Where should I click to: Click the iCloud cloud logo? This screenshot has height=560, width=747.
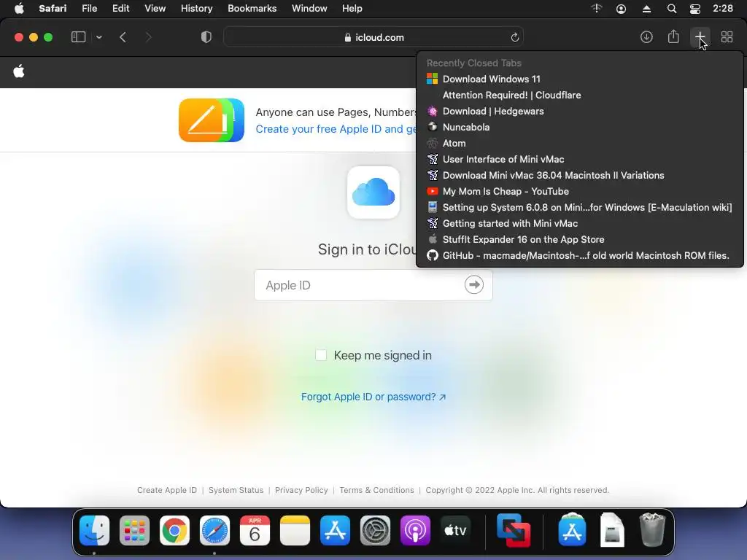point(373,192)
